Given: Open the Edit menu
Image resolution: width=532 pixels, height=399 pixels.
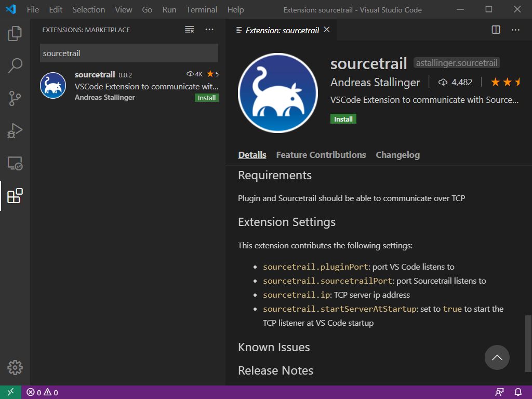Looking at the screenshot, I should pyautogui.click(x=56, y=9).
